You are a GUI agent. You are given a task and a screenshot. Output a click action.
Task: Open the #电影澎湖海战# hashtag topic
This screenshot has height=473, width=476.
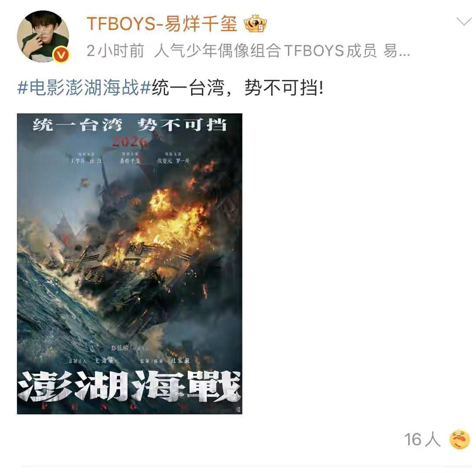[x=84, y=88]
